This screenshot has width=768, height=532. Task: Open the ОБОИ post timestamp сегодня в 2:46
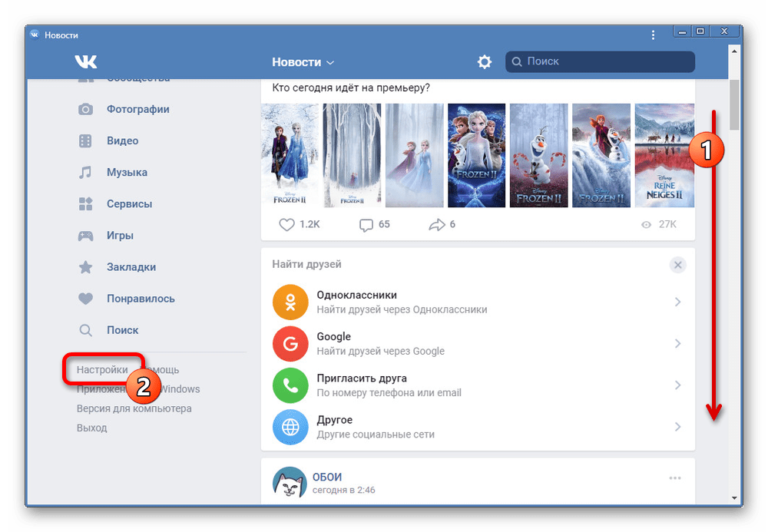(x=344, y=490)
